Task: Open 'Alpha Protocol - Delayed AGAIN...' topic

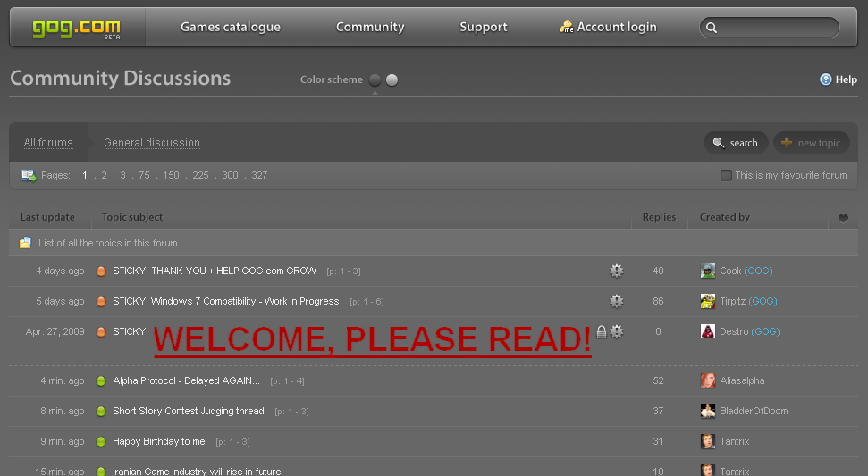Action: coord(186,381)
